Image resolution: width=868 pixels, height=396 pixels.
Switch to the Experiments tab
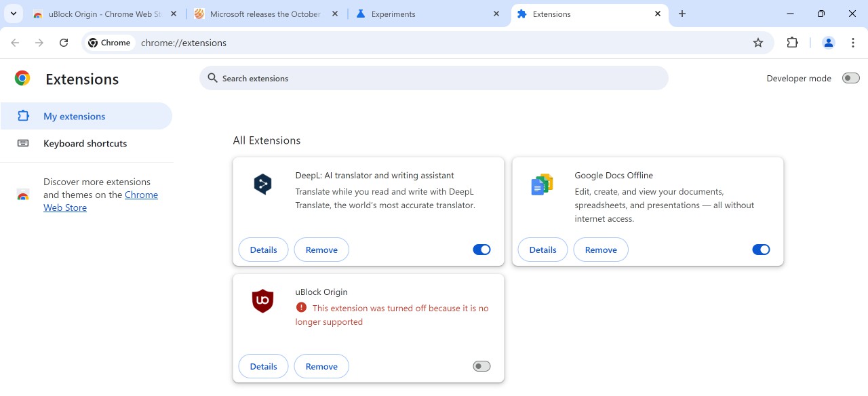coord(427,14)
